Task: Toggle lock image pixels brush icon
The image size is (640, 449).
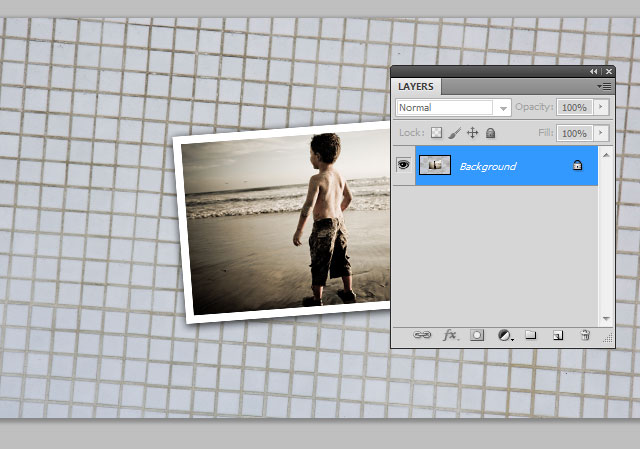Action: 454,133
